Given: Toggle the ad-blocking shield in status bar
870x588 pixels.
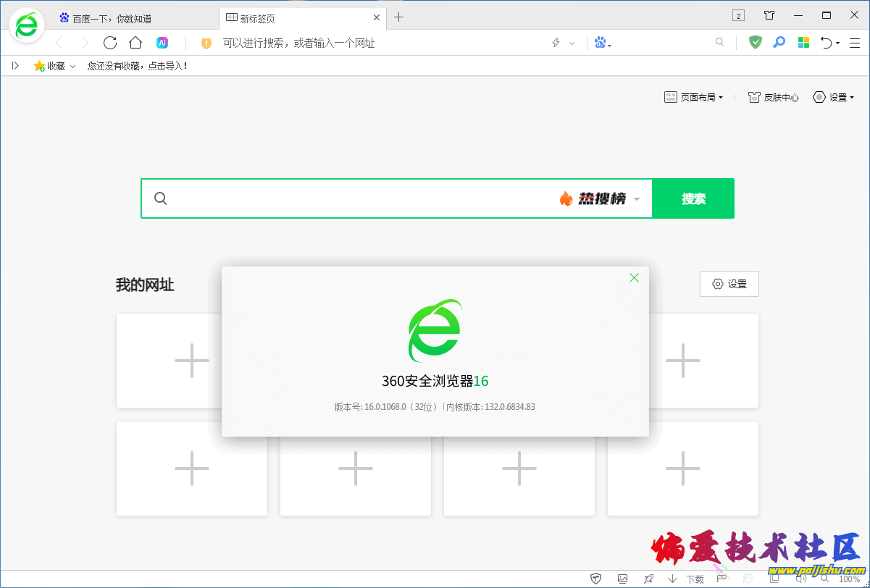Looking at the screenshot, I should pos(595,579).
